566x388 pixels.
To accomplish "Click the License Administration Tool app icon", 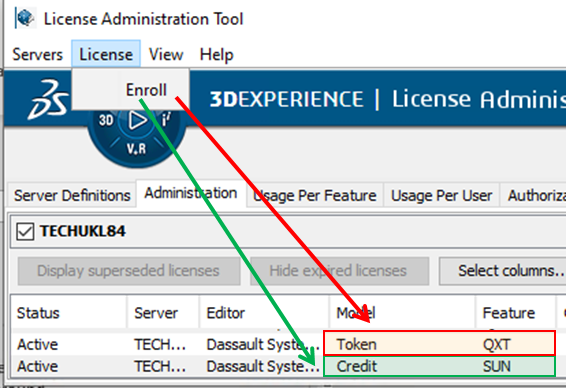I will tap(25, 18).
